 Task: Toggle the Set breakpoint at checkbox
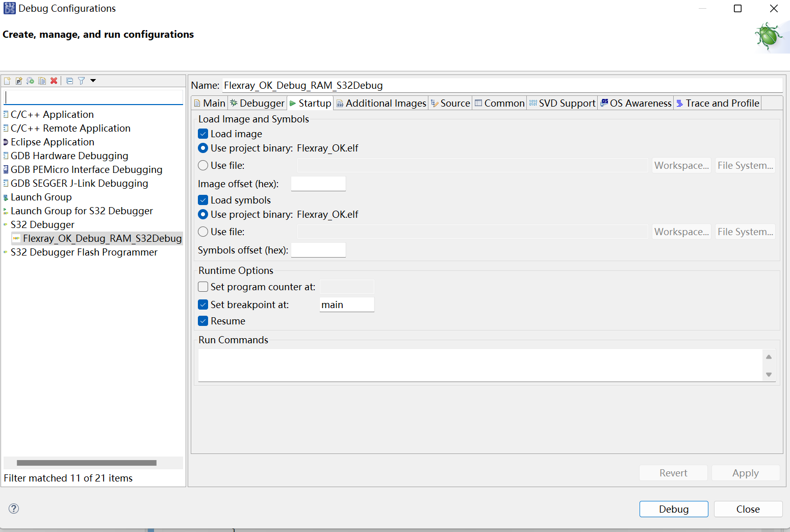pos(203,305)
